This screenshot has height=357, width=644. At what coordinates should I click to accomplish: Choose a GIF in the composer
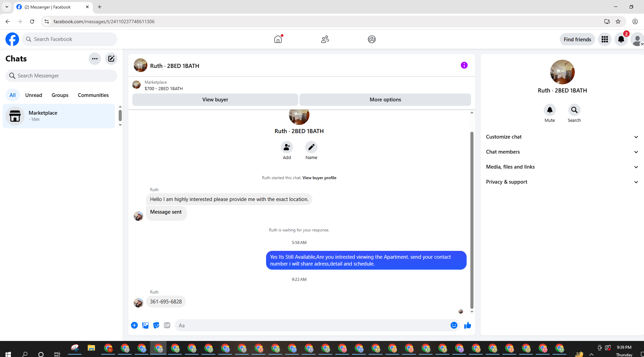click(167, 325)
